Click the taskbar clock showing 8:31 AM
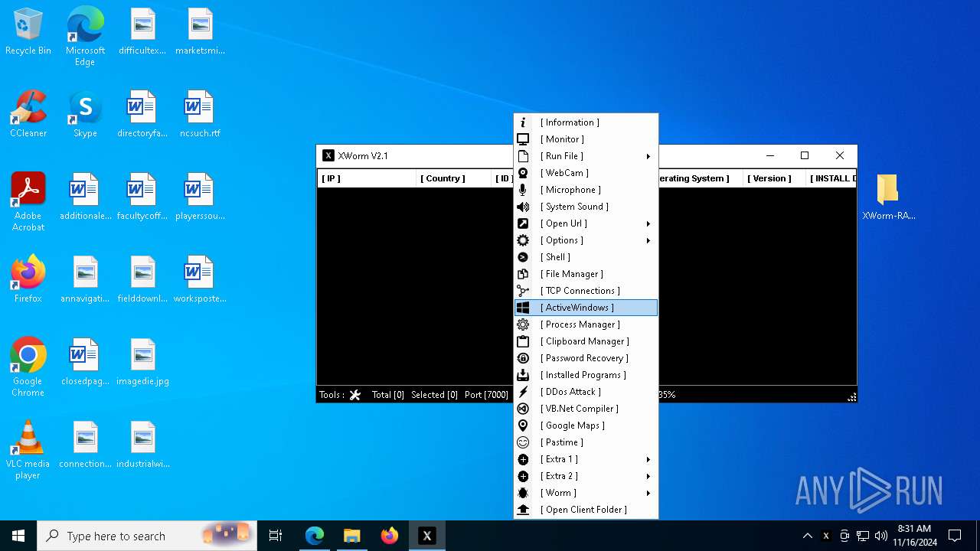Screen dimensions: 980x551 pyautogui.click(x=914, y=536)
